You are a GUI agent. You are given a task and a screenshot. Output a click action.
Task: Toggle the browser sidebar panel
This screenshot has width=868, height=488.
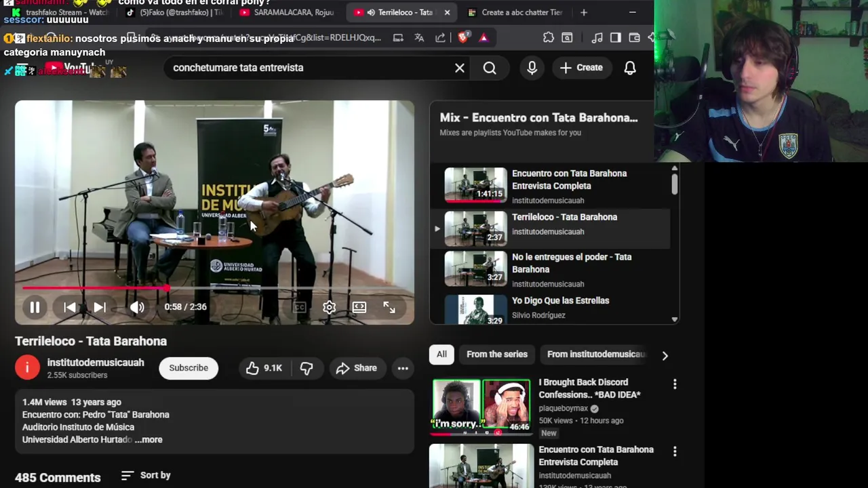[615, 38]
